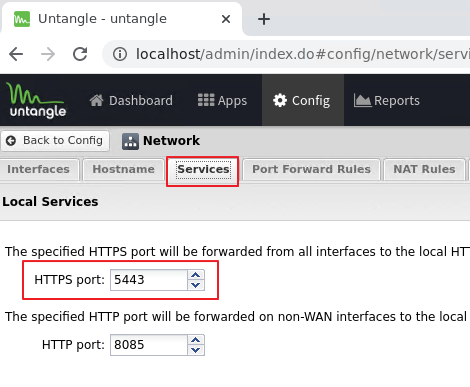Click the Network icon

pos(130,141)
